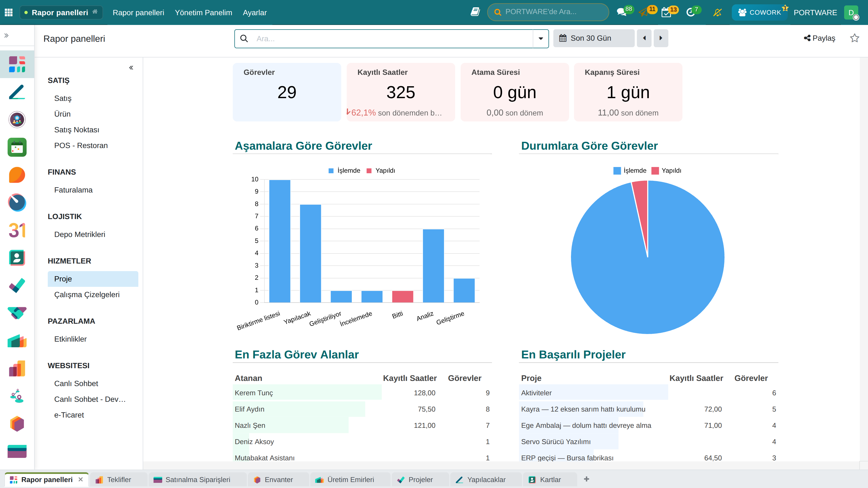The width and height of the screenshot is (868, 488).
Task: Open the messages chat icon with badge 88
Action: click(x=622, y=12)
